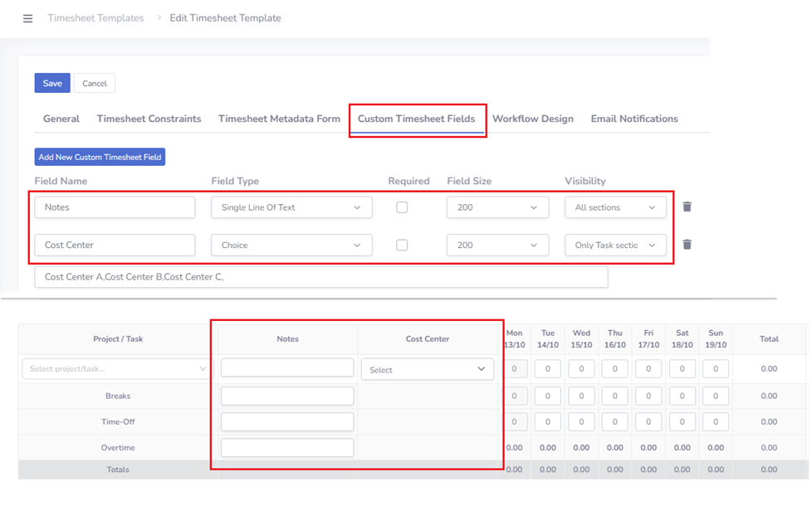812x516 pixels.
Task: Click the Cost Center choices text field
Action: [x=320, y=277]
